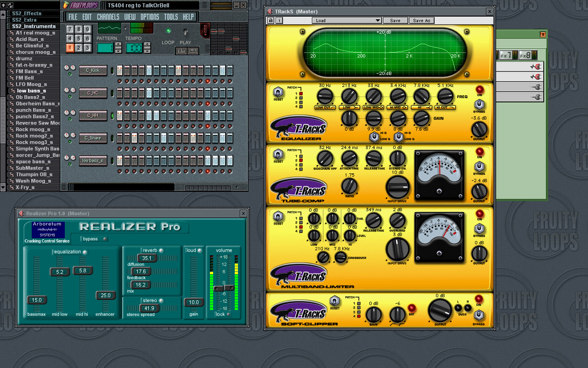Click the HI CUT filter button in Equalizer

[x=445, y=107]
